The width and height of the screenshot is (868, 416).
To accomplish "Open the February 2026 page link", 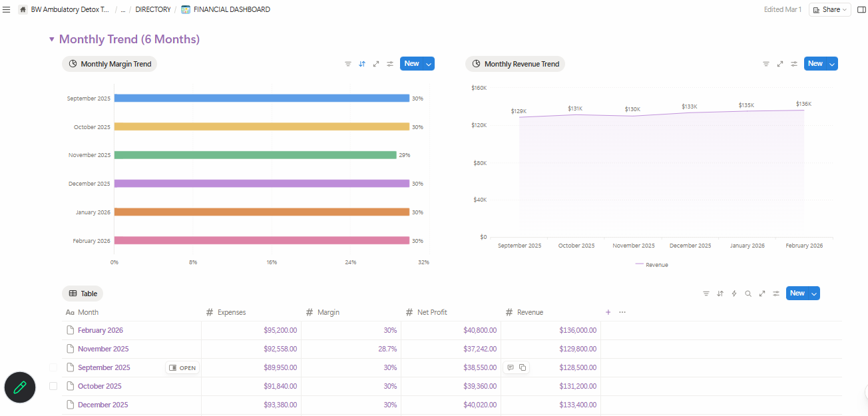I will coord(100,330).
